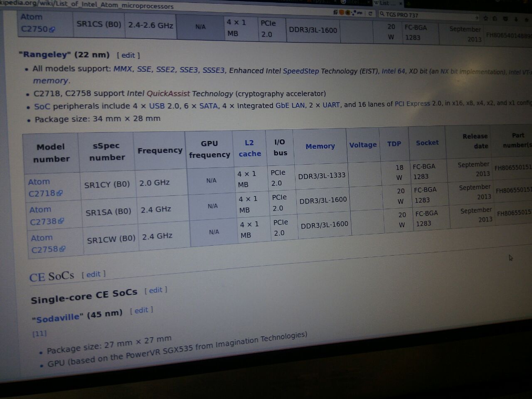The image size is (532, 399).
Task: Open the Memory column header link
Action: tap(320, 146)
